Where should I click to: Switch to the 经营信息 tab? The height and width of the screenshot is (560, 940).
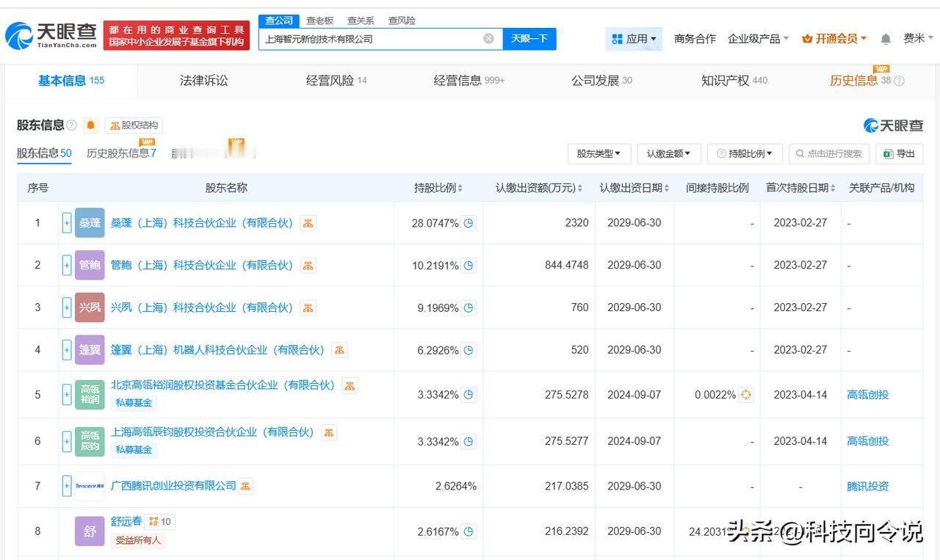[x=469, y=81]
